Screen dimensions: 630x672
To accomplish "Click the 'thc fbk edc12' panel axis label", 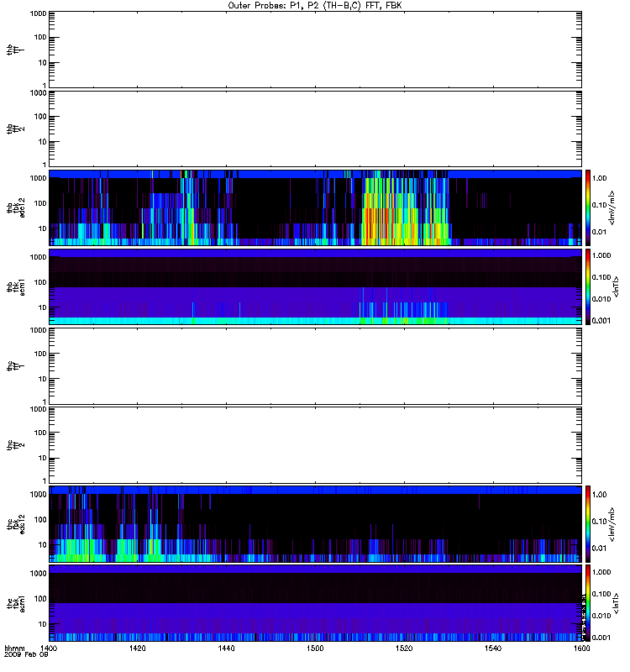I will tap(15, 524).
